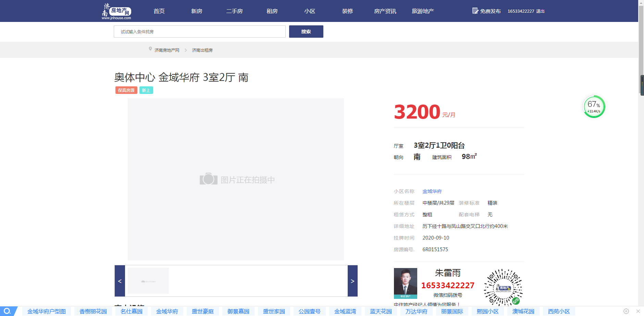This screenshot has height=316, width=644.
Task: Click the Jinan Real Estate site logo
Action: [116, 11]
